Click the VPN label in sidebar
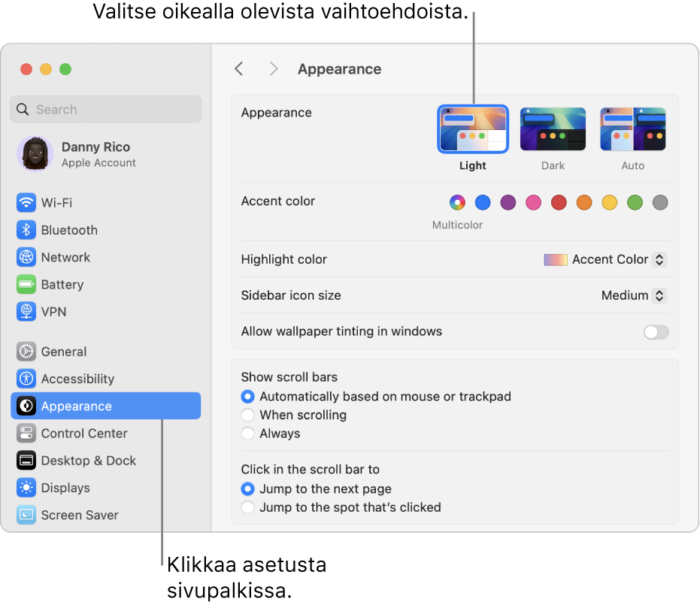Screen dimensions: 700x608 (53, 312)
